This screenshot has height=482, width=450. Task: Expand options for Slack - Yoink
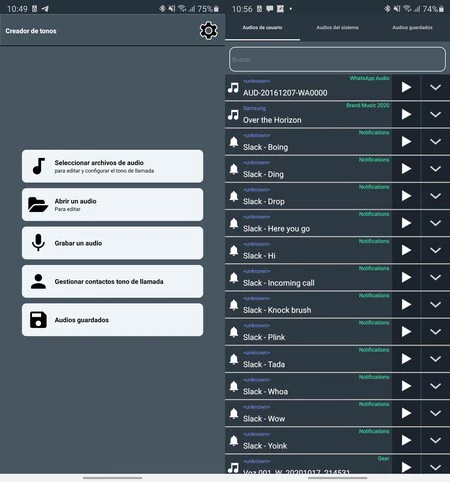[x=435, y=440]
